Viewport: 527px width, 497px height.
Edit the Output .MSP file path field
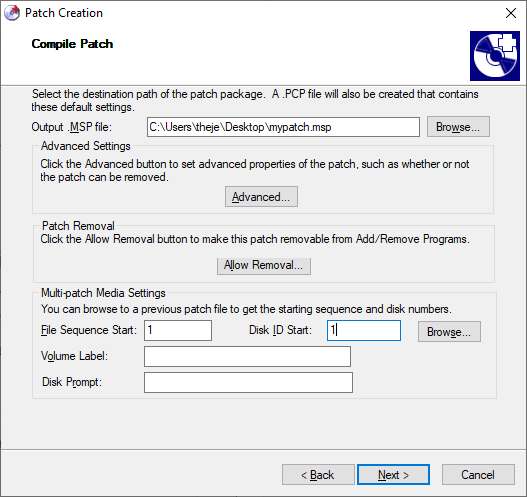pyautogui.click(x=283, y=127)
